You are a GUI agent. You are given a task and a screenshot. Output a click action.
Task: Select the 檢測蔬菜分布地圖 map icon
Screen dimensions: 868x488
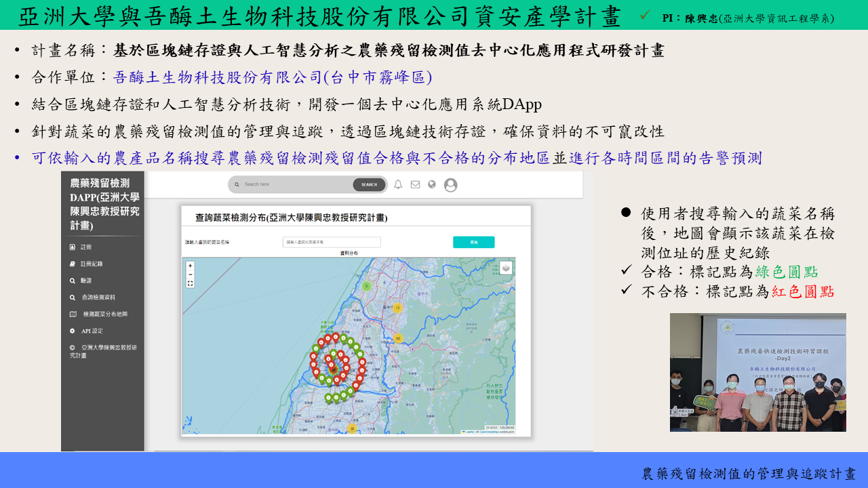coord(72,312)
